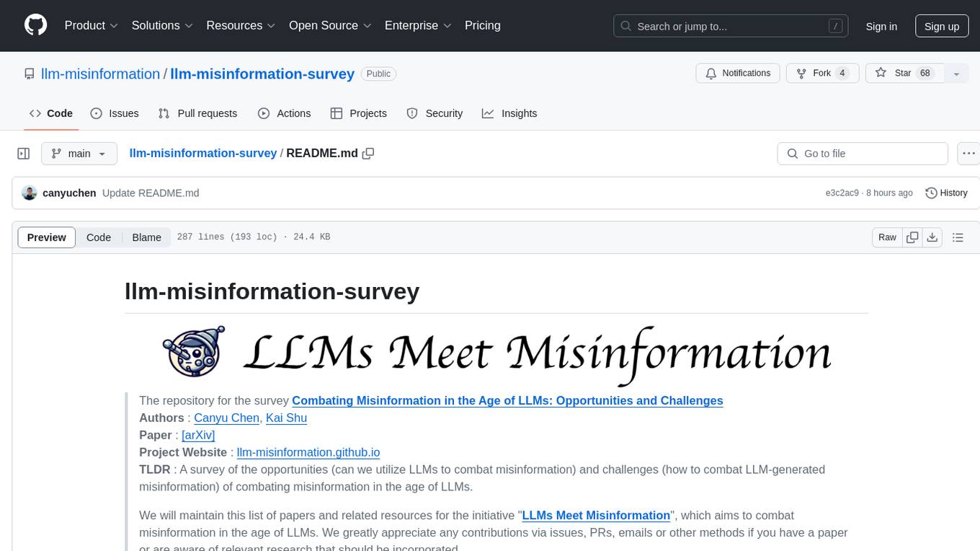
Task: Expand the Open Source menu
Action: (330, 25)
